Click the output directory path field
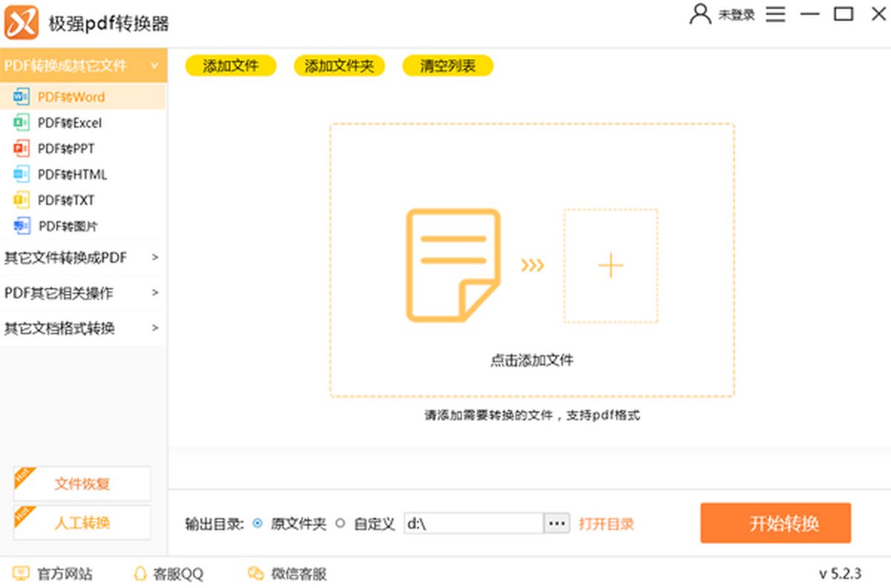 pyautogui.click(x=474, y=523)
